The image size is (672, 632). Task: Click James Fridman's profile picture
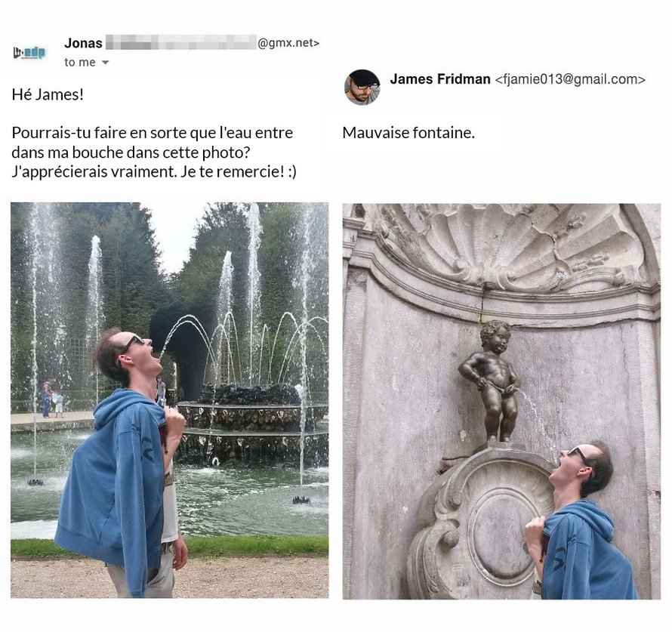[362, 87]
